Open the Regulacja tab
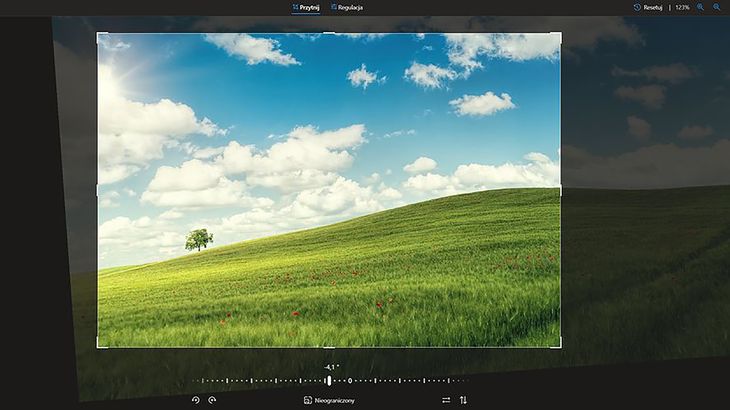The width and height of the screenshot is (730, 410). pos(347,7)
